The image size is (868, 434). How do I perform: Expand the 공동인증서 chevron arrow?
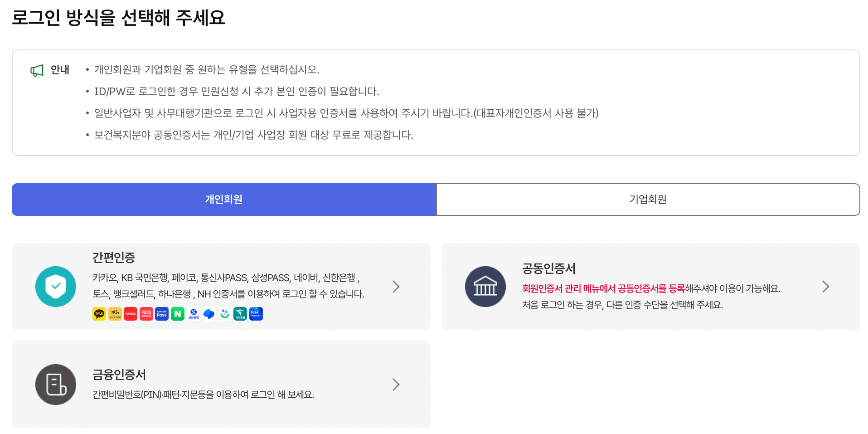[x=826, y=286]
